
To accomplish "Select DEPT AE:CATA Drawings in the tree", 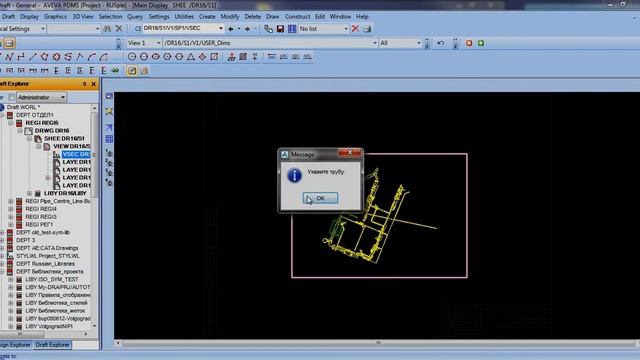I will point(47,248).
